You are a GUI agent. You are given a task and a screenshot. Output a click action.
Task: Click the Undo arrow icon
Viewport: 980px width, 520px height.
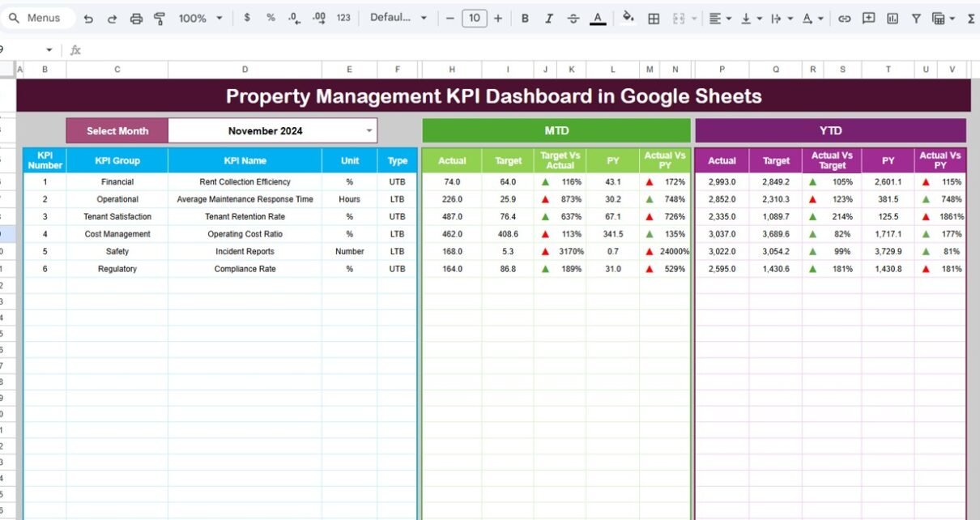(88, 18)
